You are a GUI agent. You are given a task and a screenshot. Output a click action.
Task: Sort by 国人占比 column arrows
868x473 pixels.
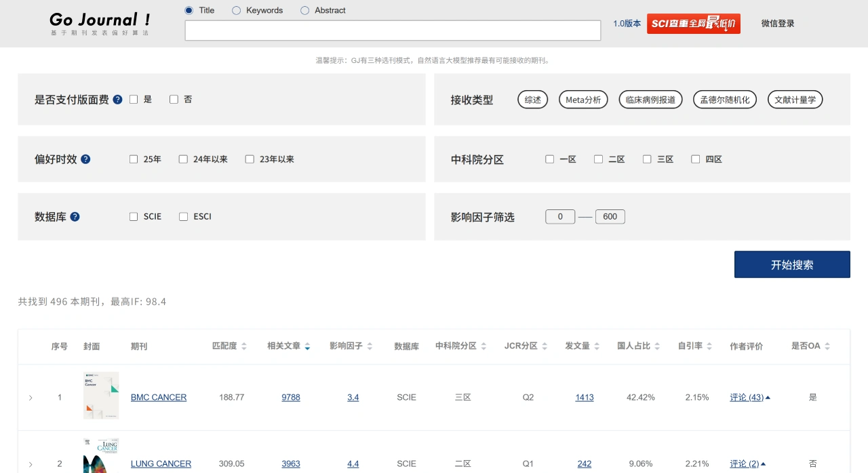click(657, 346)
